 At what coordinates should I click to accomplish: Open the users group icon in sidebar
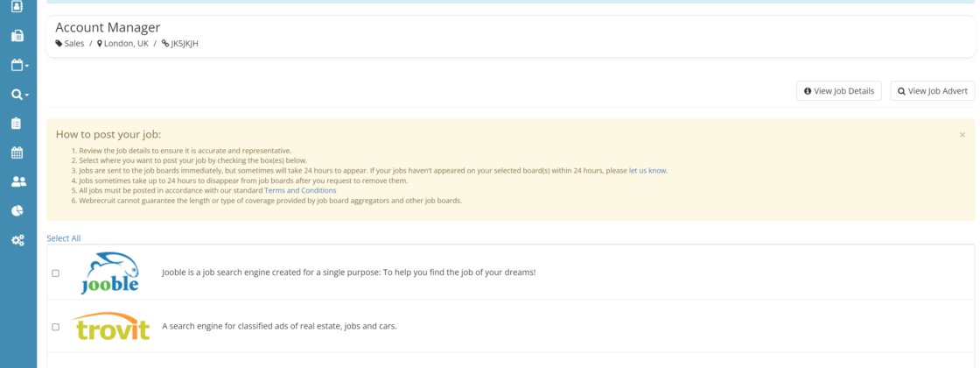click(17, 182)
